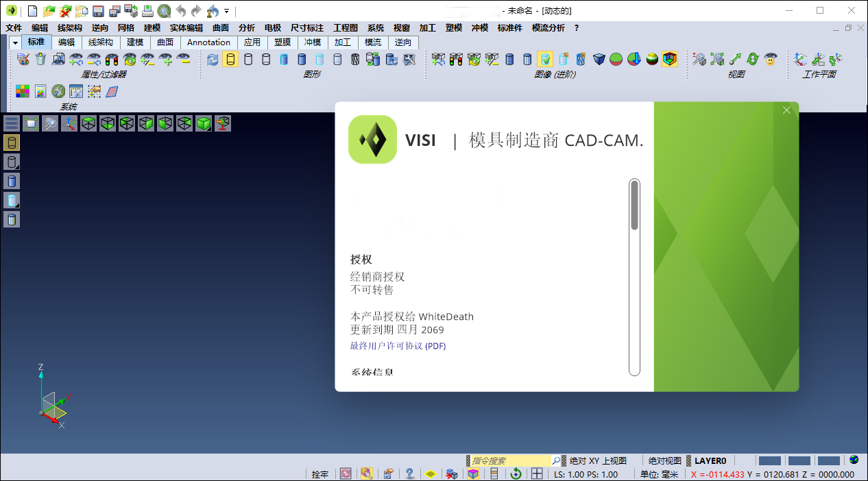Screen dimensions: 868x481
Task: Click the zoom fit icon in viewport toolbar
Action: click(x=31, y=123)
